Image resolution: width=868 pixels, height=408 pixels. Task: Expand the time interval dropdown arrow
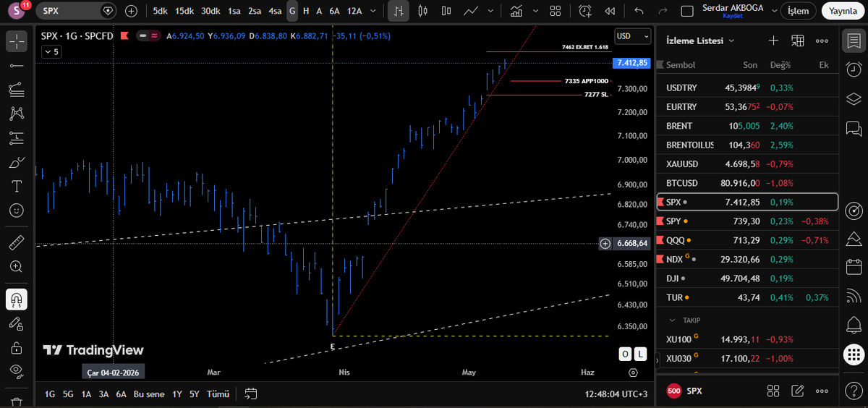[373, 11]
